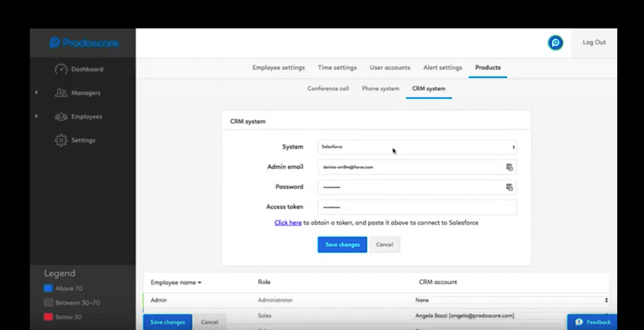The height and width of the screenshot is (330, 644).
Task: Click Cancel in CRM system form
Action: pos(384,245)
